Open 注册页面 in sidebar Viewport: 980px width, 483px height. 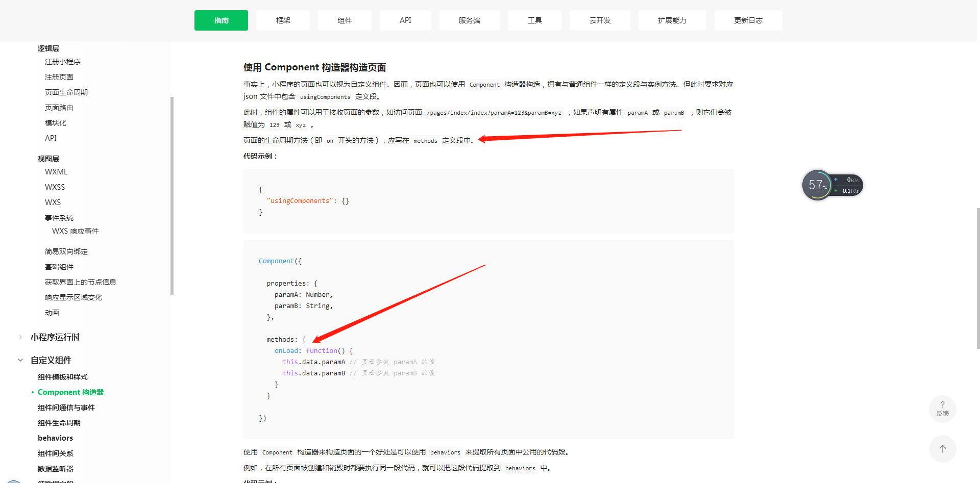coord(59,77)
